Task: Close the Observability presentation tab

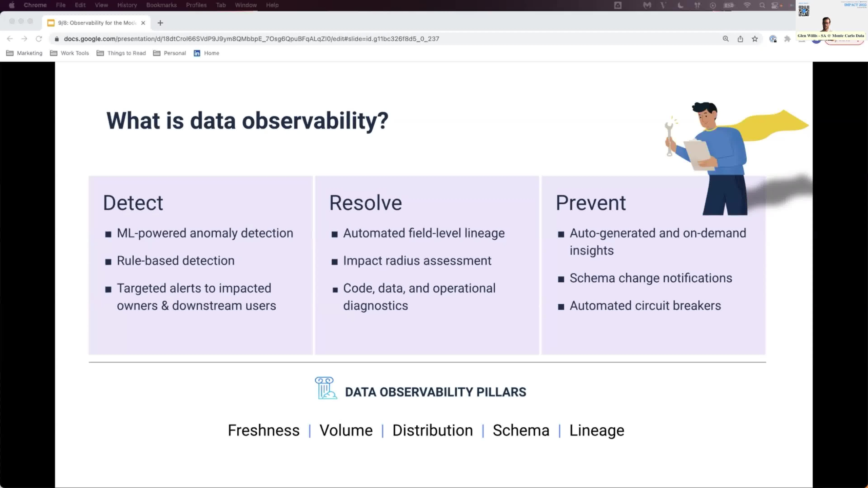Action: (143, 23)
